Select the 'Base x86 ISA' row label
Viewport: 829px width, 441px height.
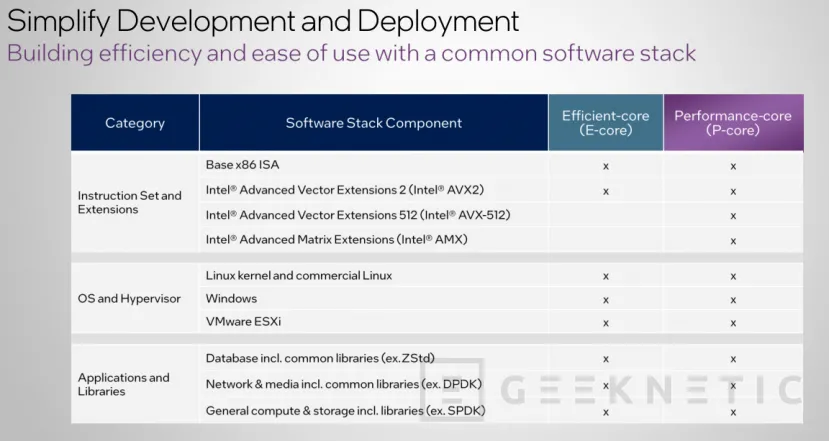point(242,164)
